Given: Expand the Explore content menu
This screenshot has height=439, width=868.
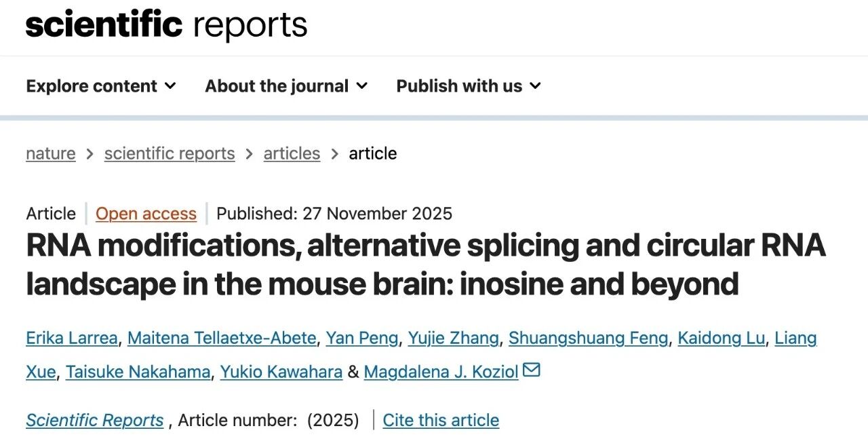Looking at the screenshot, I should 101,86.
